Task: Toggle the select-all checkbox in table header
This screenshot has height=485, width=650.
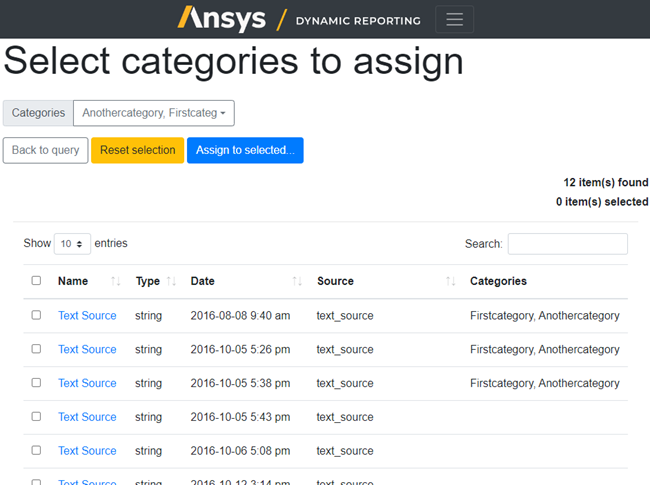Action: (36, 281)
